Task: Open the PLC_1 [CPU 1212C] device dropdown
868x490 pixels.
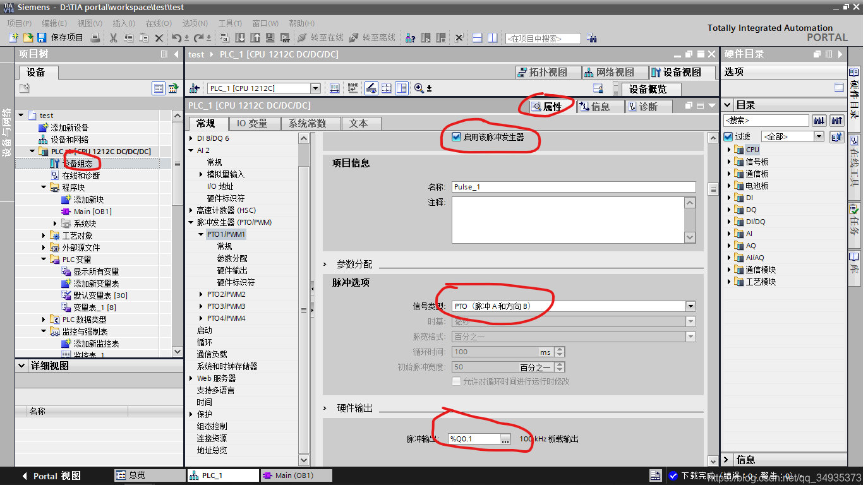Action: coord(315,88)
